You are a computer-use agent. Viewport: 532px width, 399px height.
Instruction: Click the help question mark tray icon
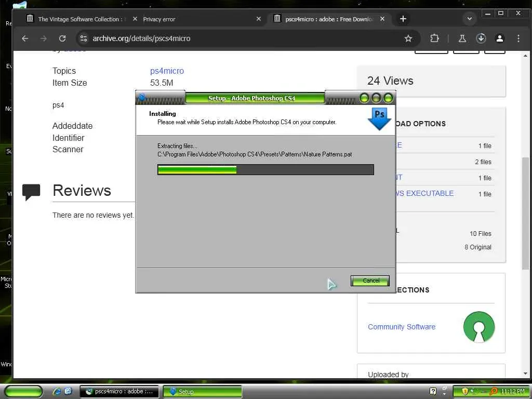click(433, 391)
